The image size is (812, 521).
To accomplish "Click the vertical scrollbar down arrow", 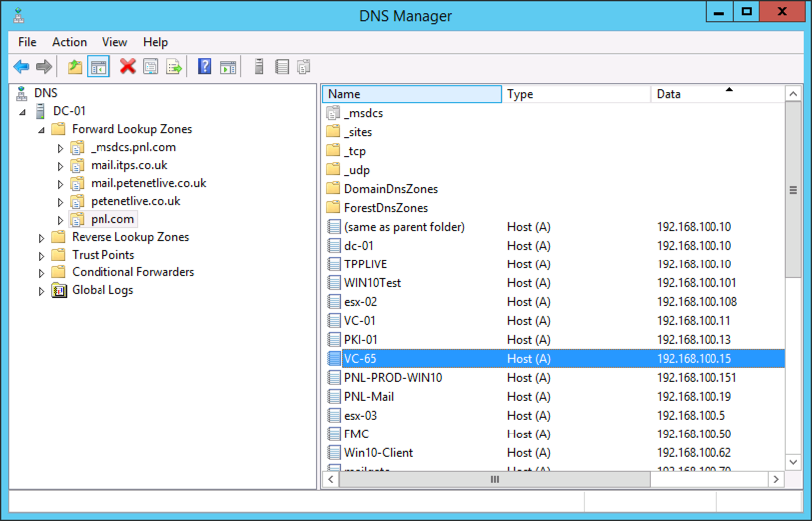I will coord(793,462).
